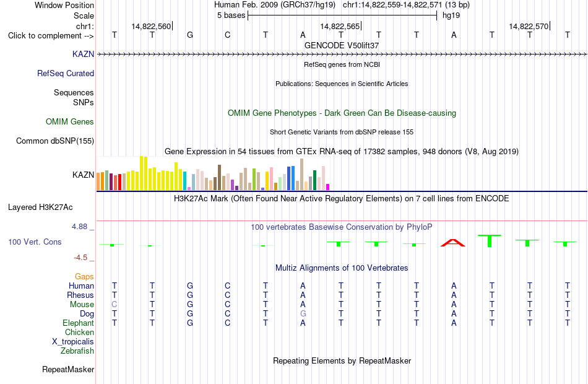Click the chr1:14,822,559-14,822,571 window header text
This screenshot has width=588, height=384.
[406, 5]
